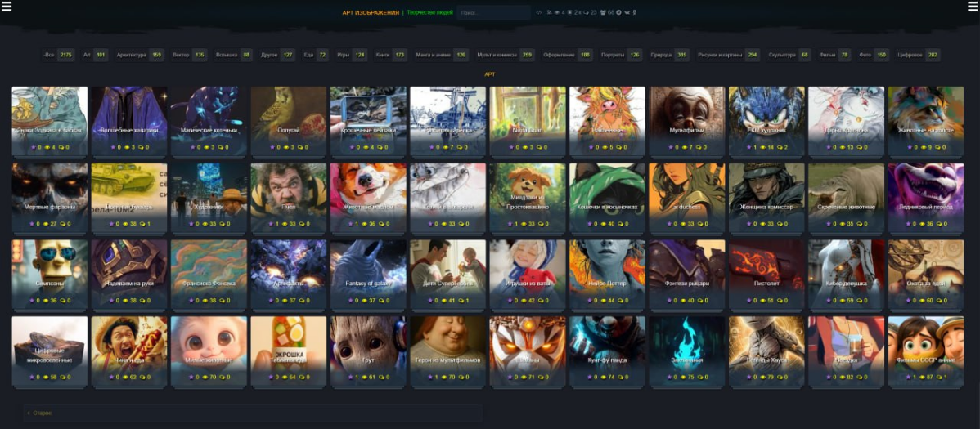Select the Рисунки и картины category
The image size is (980, 429).
tap(728, 55)
